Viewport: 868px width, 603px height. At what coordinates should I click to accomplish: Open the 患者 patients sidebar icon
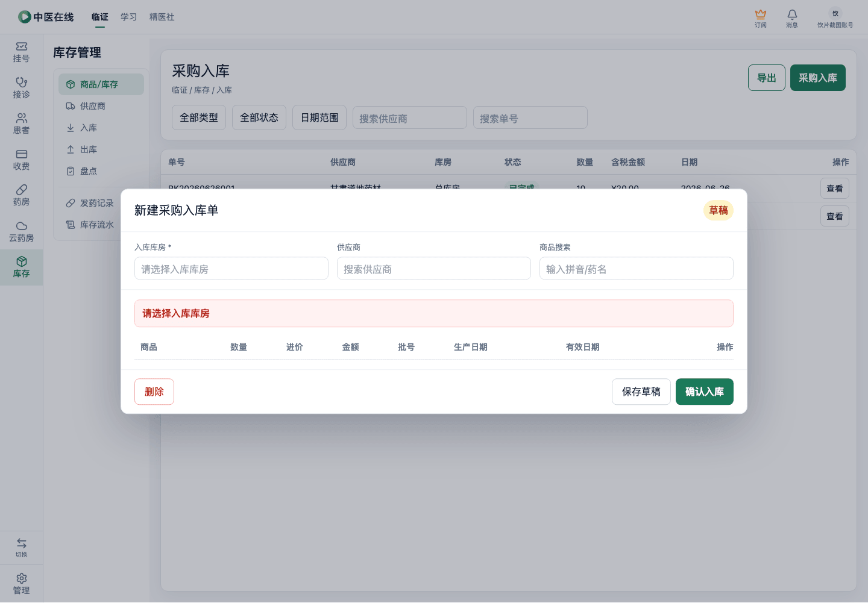coord(21,124)
